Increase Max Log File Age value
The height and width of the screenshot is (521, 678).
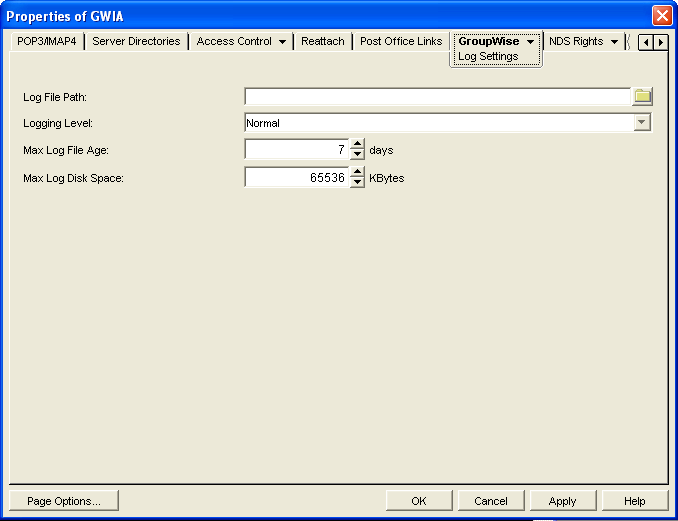[x=357, y=144]
